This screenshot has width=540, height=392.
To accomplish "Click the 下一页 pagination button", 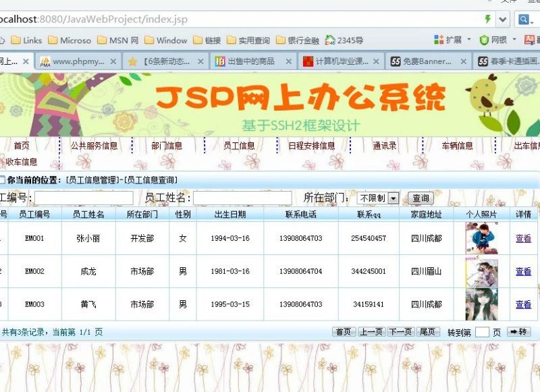I will tap(400, 332).
